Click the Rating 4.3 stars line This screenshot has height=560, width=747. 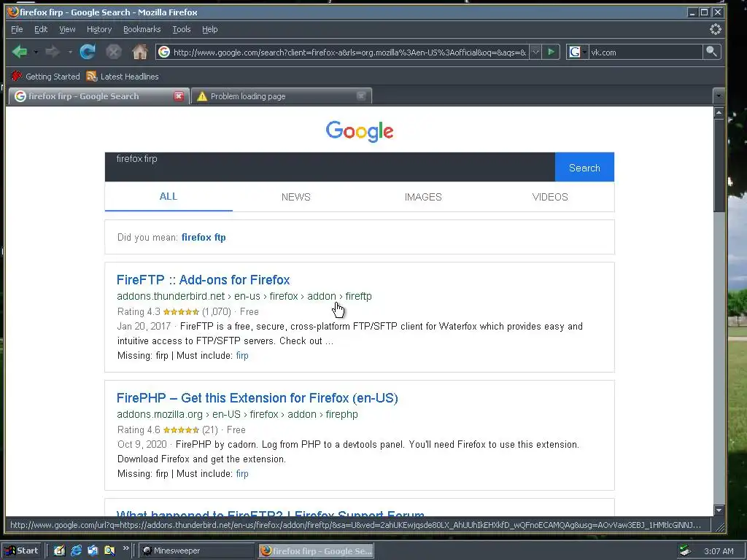point(187,311)
